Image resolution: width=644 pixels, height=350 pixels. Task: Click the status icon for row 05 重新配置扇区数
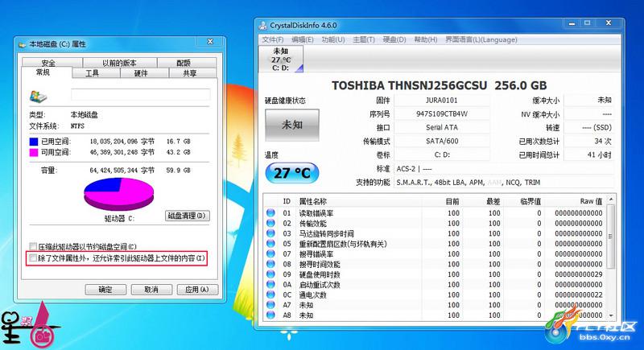(x=270, y=244)
